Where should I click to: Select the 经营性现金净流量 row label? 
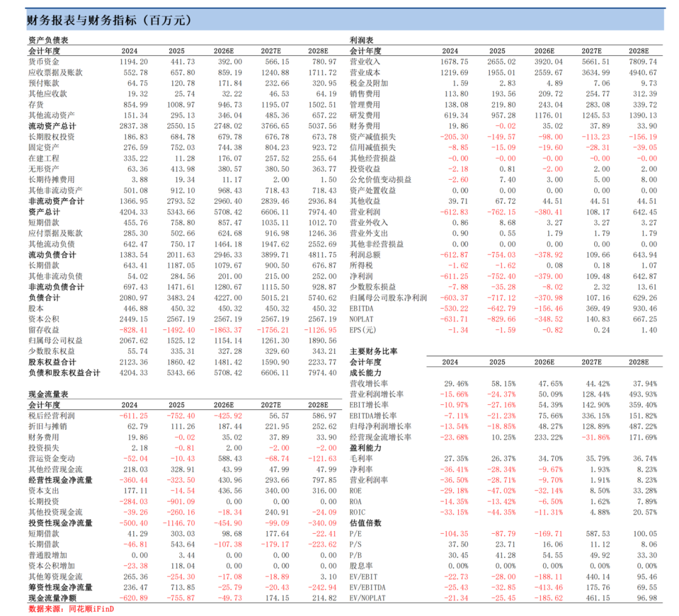(x=60, y=480)
